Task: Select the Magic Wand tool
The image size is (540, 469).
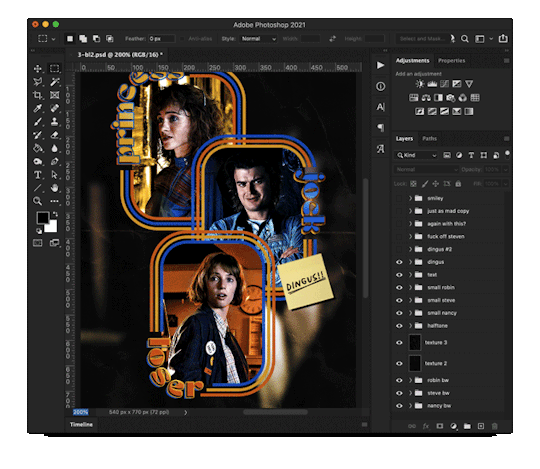Action: pos(54,82)
